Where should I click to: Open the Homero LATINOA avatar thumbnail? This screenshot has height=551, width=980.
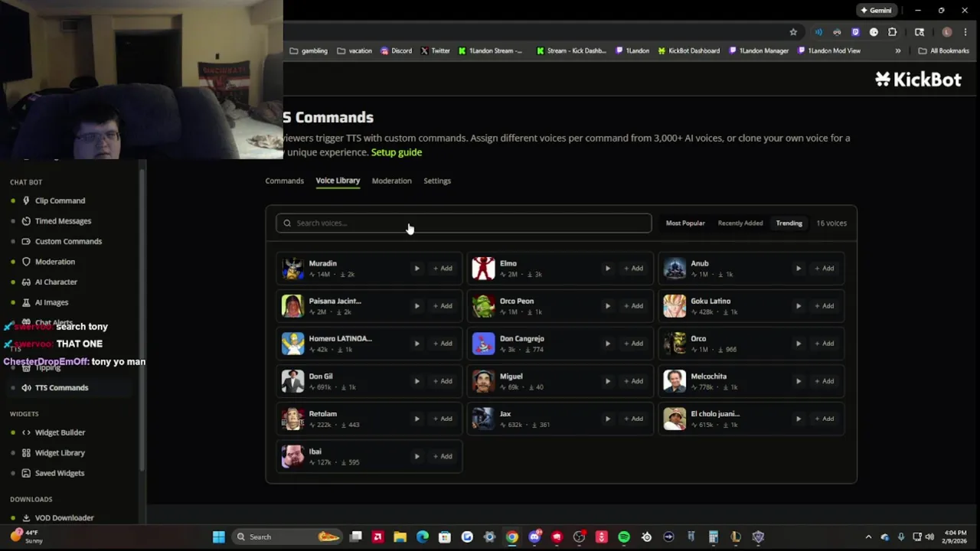point(292,344)
